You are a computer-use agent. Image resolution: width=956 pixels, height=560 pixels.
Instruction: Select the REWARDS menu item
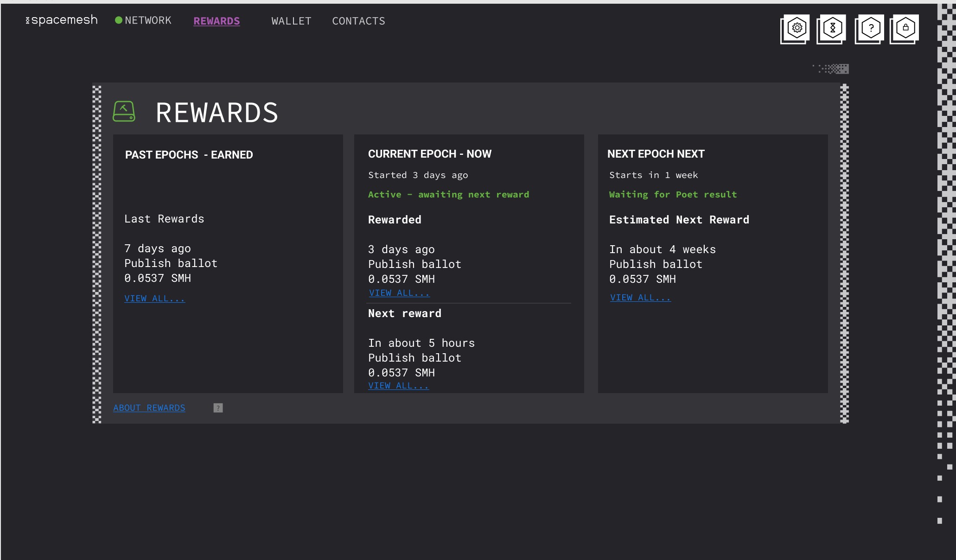point(216,21)
